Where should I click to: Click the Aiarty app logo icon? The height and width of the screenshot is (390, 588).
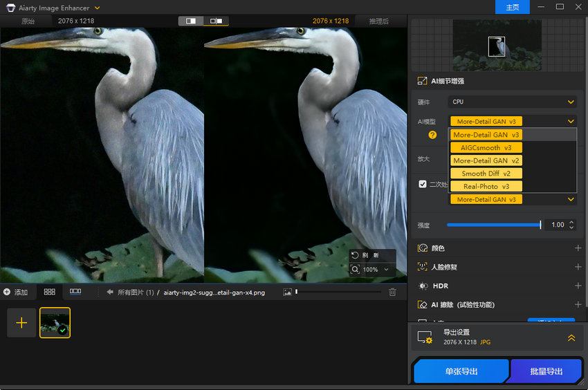[x=10, y=8]
